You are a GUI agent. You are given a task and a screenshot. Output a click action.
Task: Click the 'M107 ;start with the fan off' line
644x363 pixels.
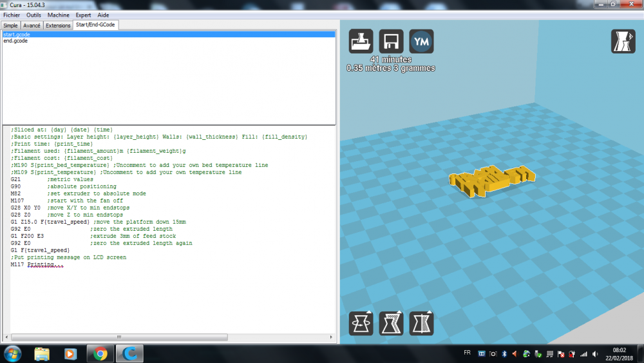coord(66,201)
